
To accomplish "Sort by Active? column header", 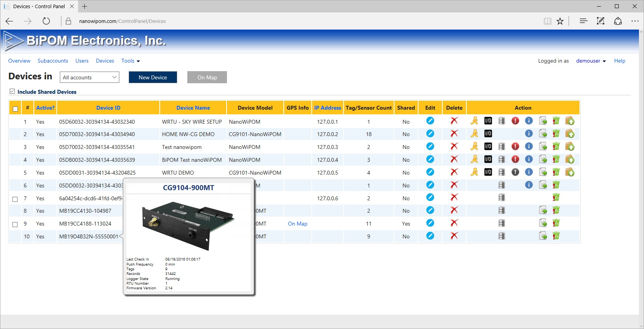I will pos(45,108).
